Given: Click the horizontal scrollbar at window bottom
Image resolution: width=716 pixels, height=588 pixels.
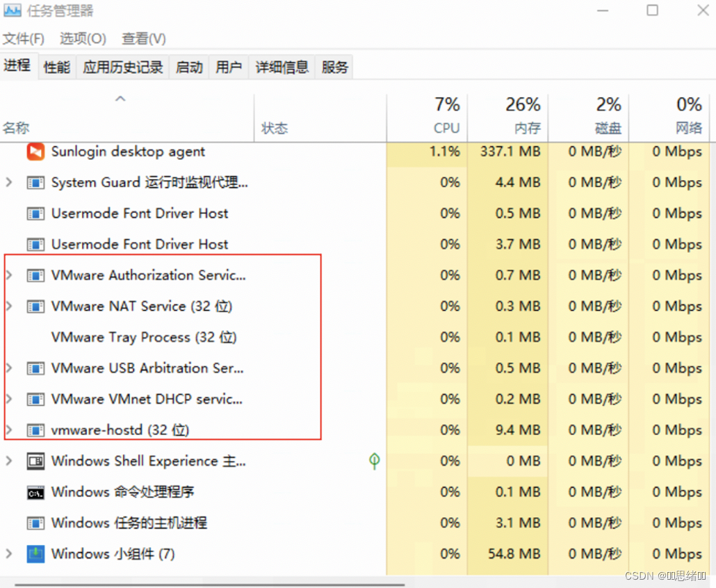Looking at the screenshot, I should pos(210,585).
